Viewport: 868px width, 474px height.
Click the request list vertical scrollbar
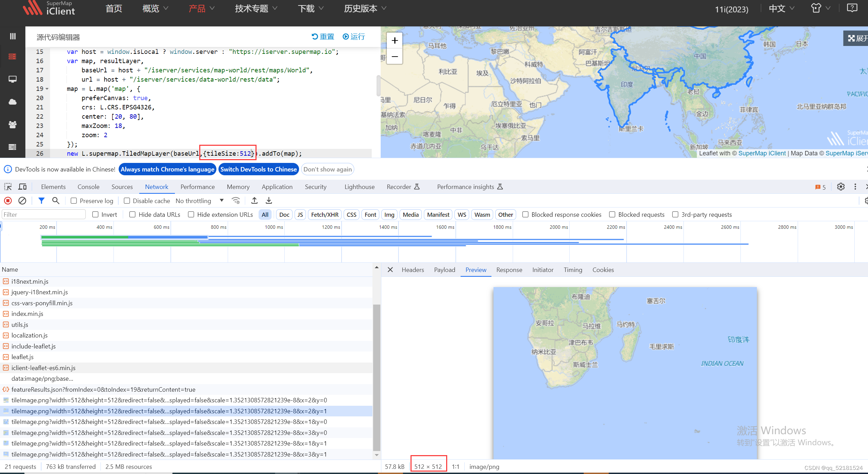point(377,377)
